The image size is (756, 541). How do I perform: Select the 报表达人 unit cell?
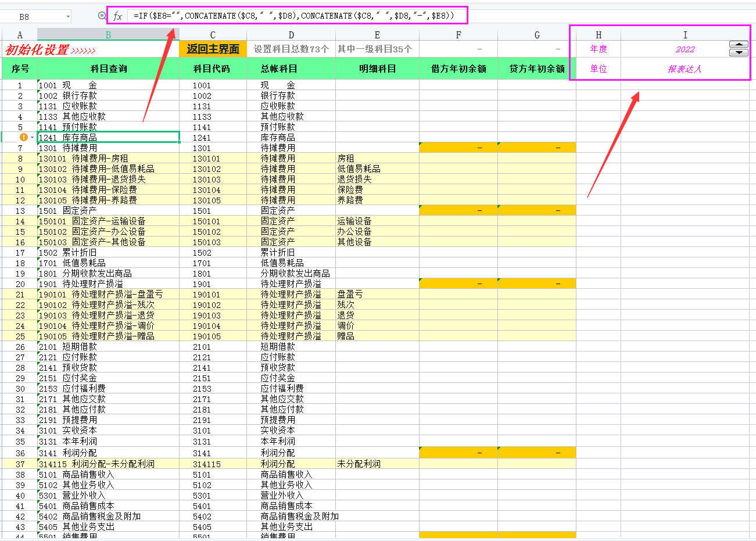(x=685, y=69)
